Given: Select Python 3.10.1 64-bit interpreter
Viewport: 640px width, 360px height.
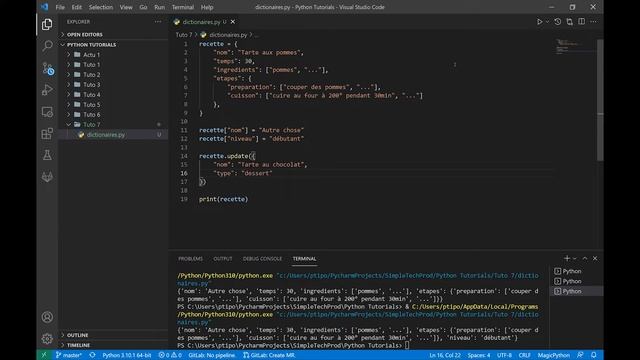Looking at the screenshot, I should click(127, 355).
